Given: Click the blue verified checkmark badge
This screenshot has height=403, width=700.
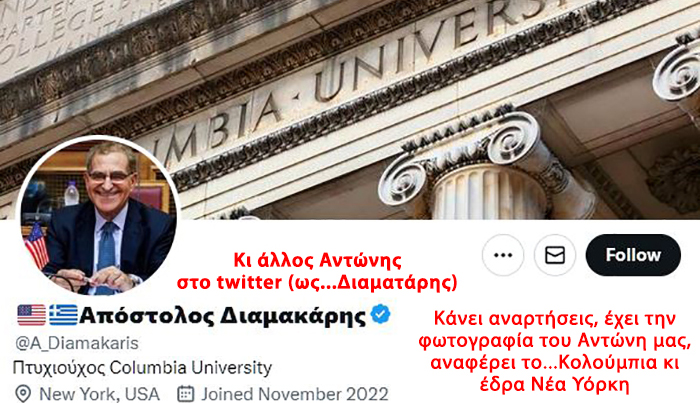Looking at the screenshot, I should tap(380, 314).
